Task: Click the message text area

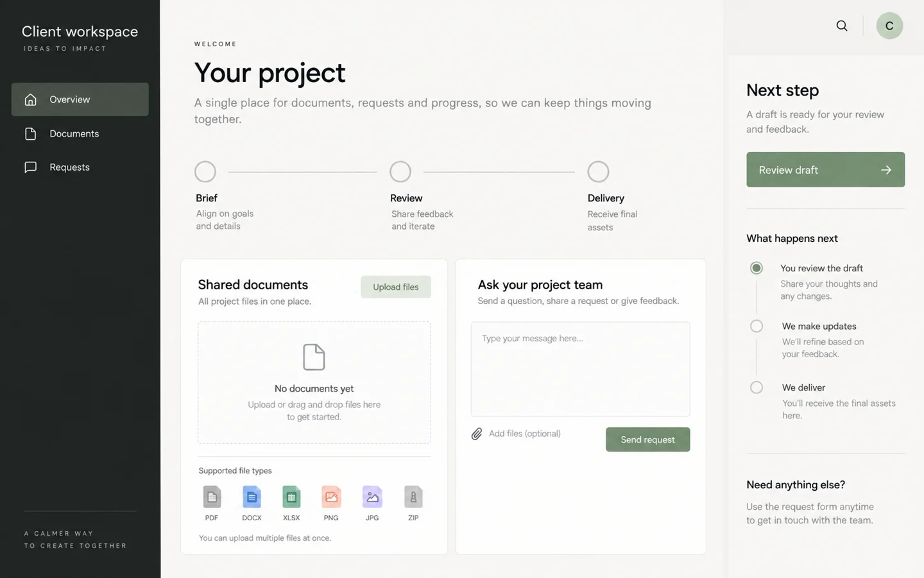Action: [581, 370]
